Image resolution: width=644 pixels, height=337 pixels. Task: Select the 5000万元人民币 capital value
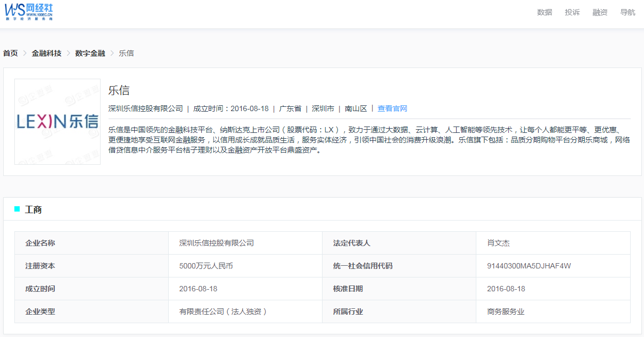pyautogui.click(x=206, y=266)
